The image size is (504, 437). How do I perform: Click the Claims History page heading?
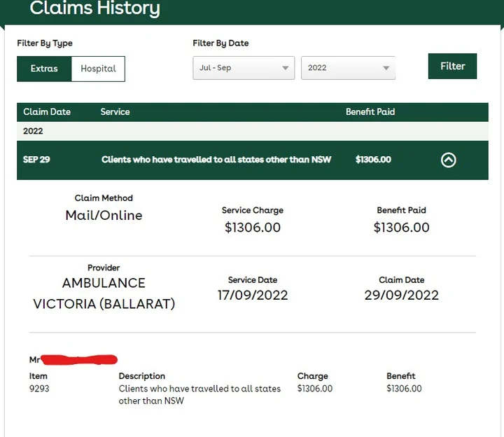[x=95, y=9]
